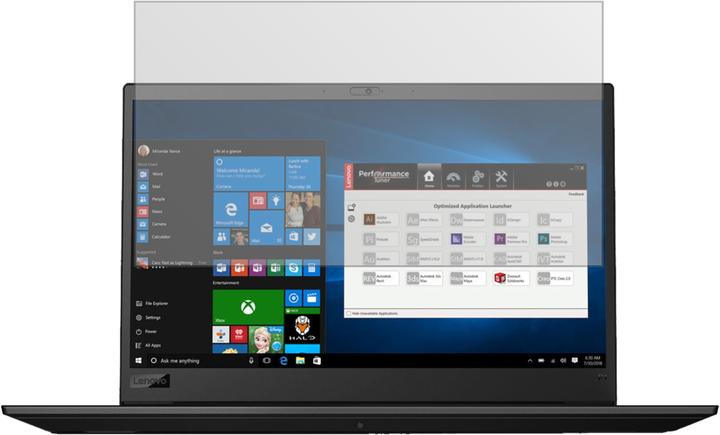The width and height of the screenshot is (720, 435).
Task: Open Settings from Start menu
Action: [x=148, y=317]
